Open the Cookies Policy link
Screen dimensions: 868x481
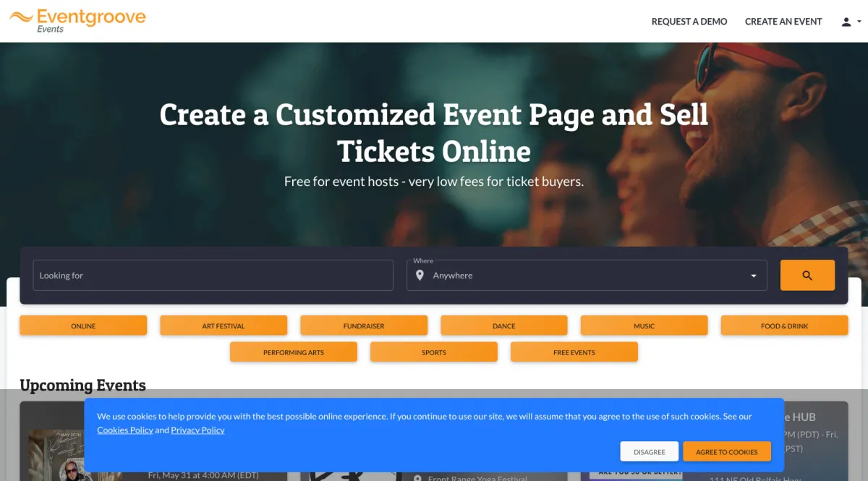pos(125,430)
